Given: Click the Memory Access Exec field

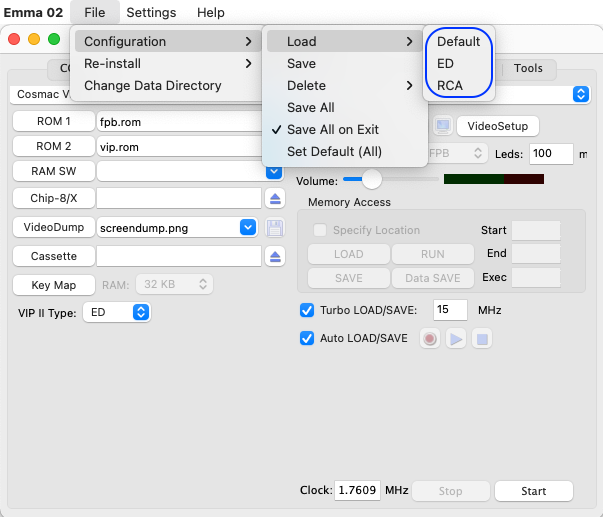Looking at the screenshot, I should (536, 277).
